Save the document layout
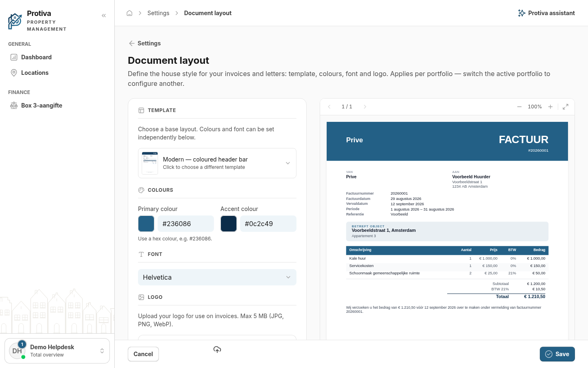588x368 pixels. 557,354
